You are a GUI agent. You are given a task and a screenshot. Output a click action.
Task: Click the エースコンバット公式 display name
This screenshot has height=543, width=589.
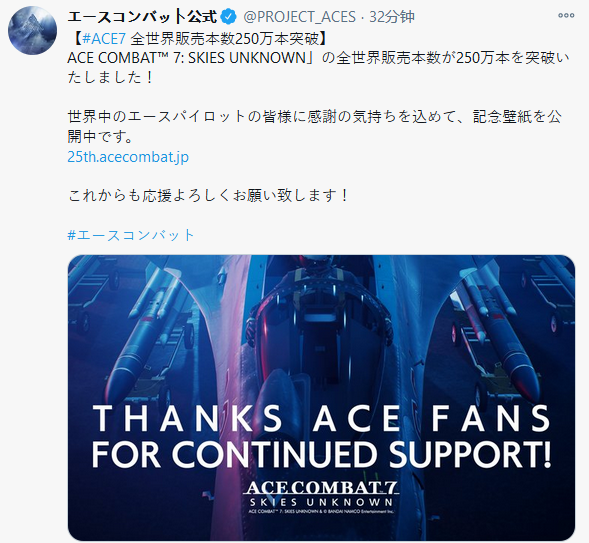coord(142,17)
